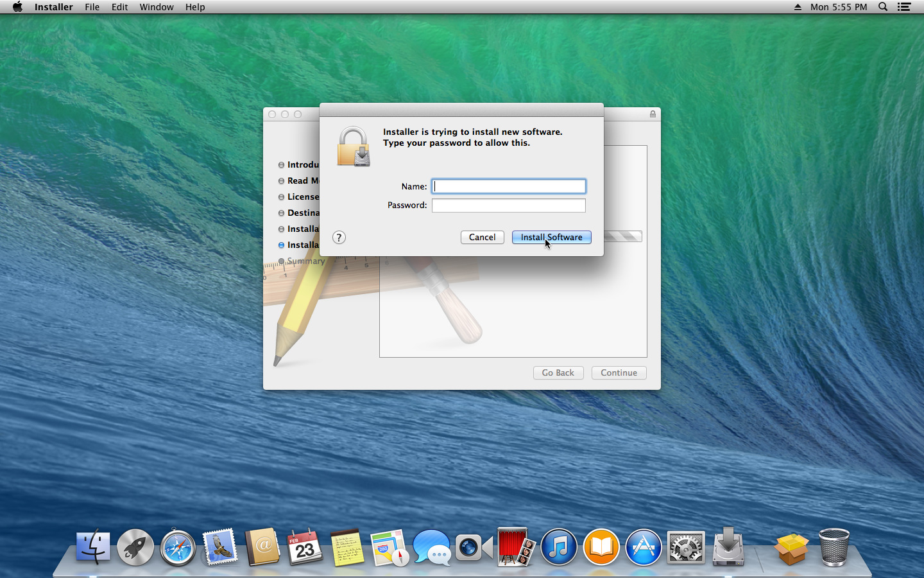Open the Apple menu
Viewport: 924px width, 578px height.
click(x=17, y=7)
